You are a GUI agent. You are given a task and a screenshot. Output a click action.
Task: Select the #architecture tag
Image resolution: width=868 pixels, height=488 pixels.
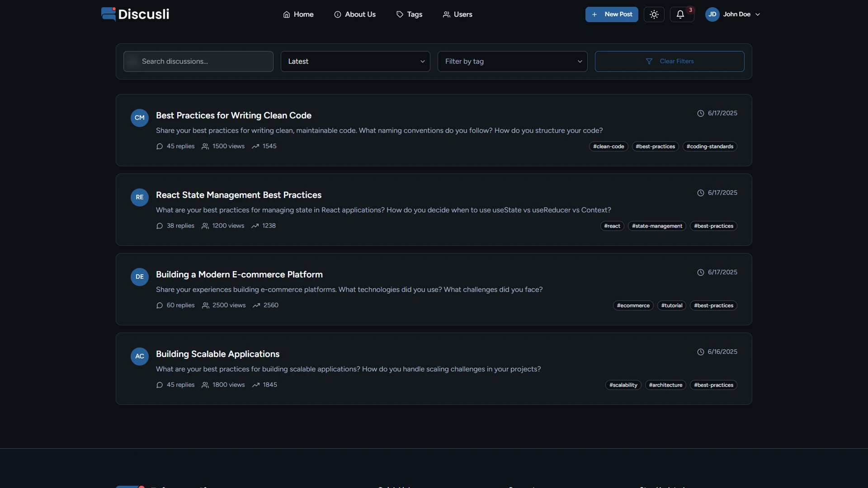pos(665,385)
